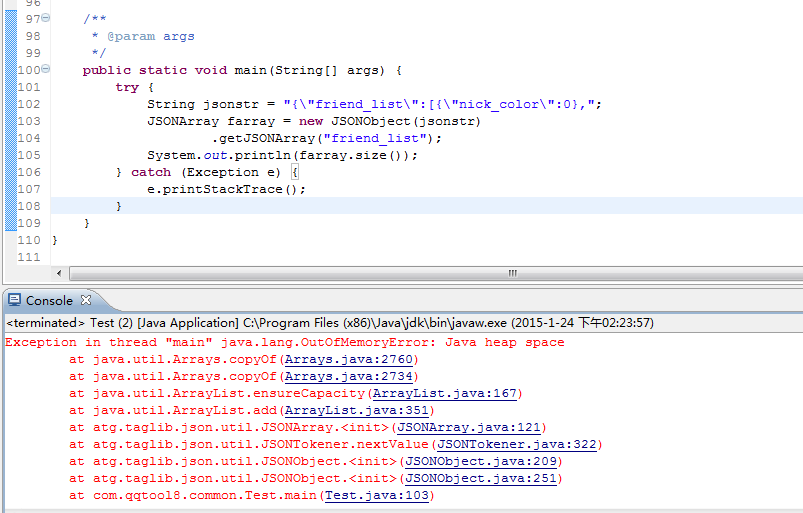Screen dimensions: 803x513
Task: Switch to the Console tab
Action: (49, 300)
